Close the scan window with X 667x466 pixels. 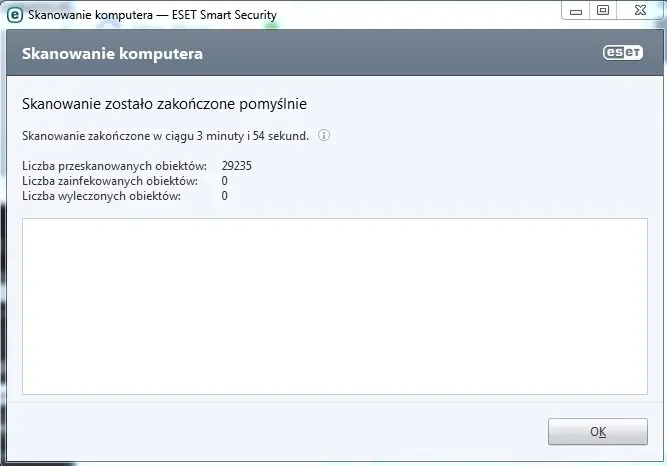pyautogui.click(x=638, y=10)
